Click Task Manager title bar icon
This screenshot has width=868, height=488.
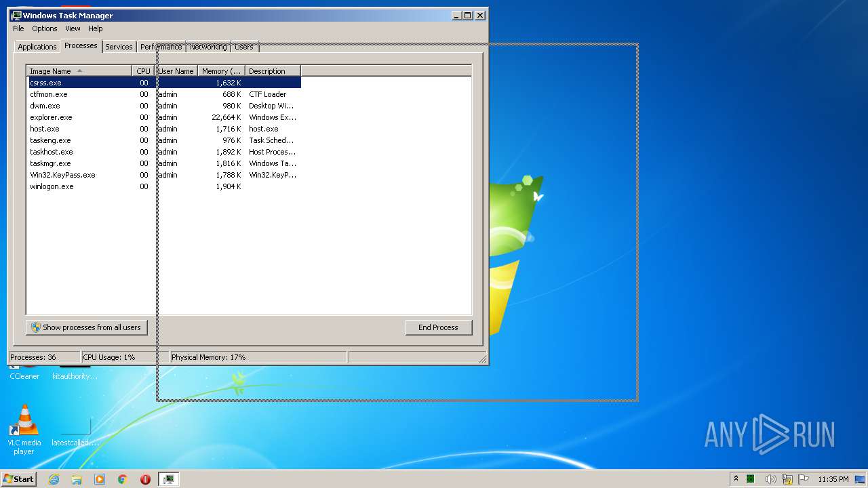16,15
